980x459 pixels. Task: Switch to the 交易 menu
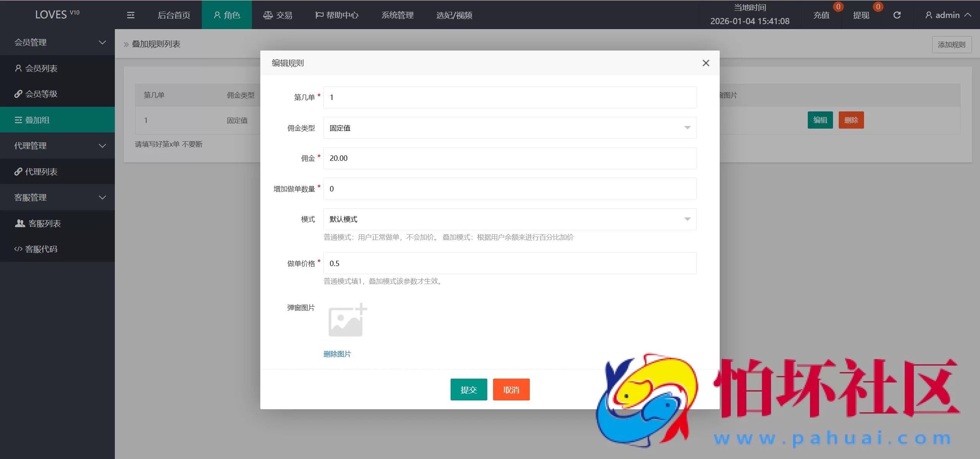[277, 15]
